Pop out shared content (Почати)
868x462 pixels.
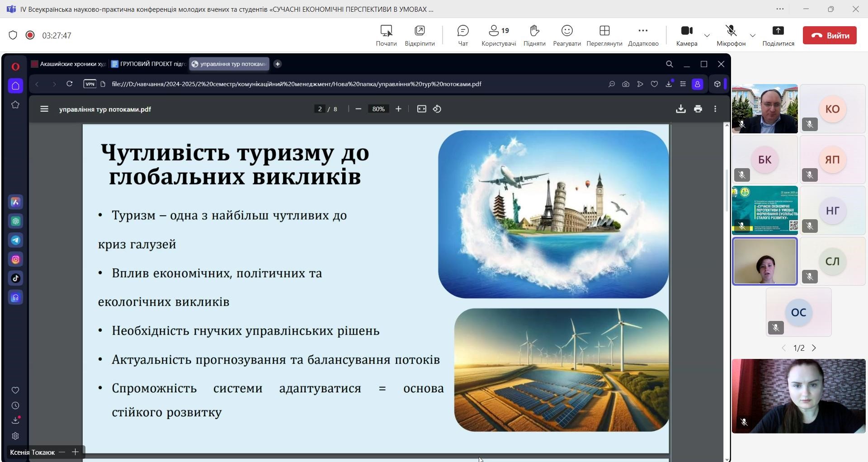(386, 35)
